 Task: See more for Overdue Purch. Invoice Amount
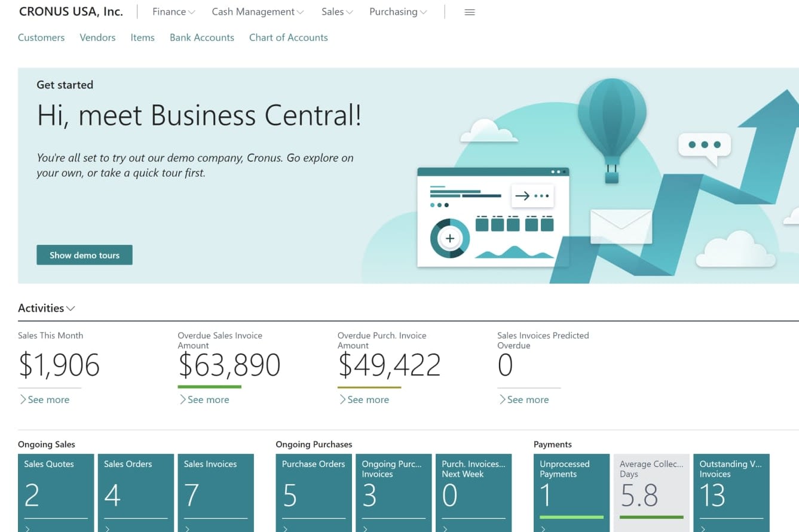tap(364, 400)
